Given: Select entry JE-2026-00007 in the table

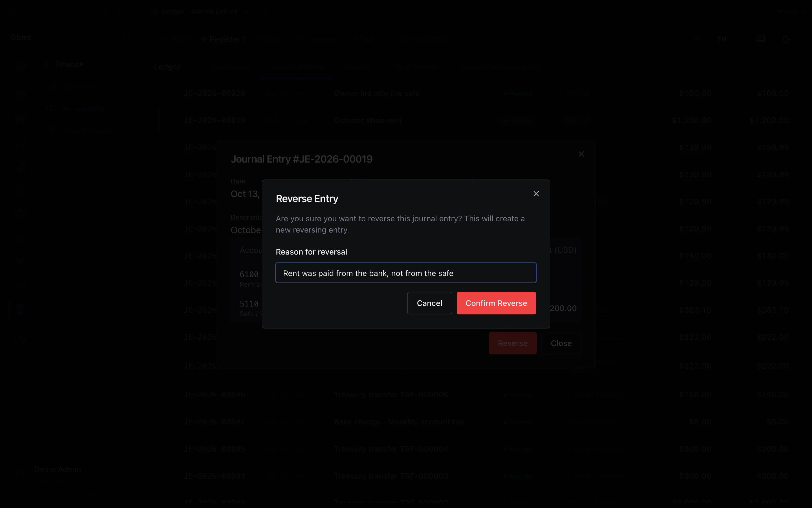Looking at the screenshot, I should 214,422.
